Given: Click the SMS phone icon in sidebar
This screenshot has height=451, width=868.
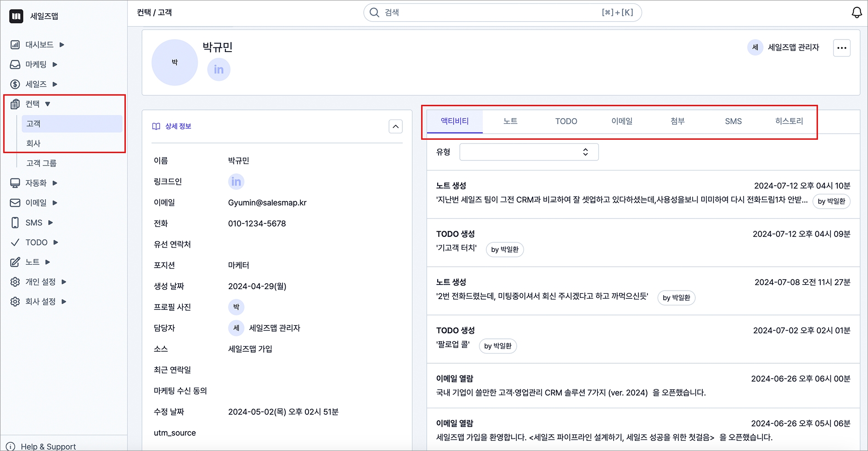Looking at the screenshot, I should (15, 223).
